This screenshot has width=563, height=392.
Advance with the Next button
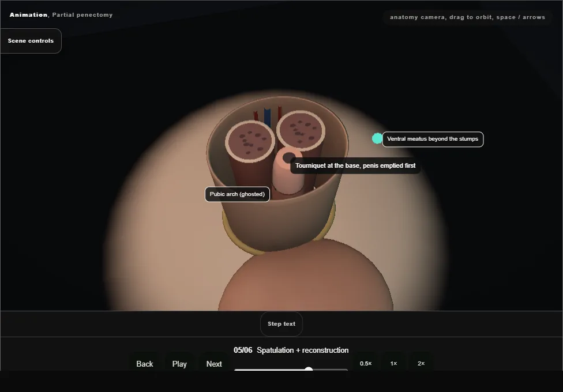pos(214,364)
